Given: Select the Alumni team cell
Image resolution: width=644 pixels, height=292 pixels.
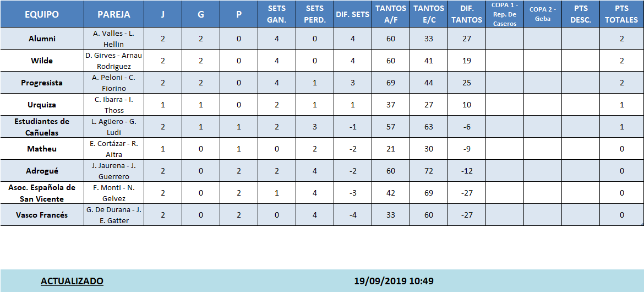Looking at the screenshot, I should point(42,39).
